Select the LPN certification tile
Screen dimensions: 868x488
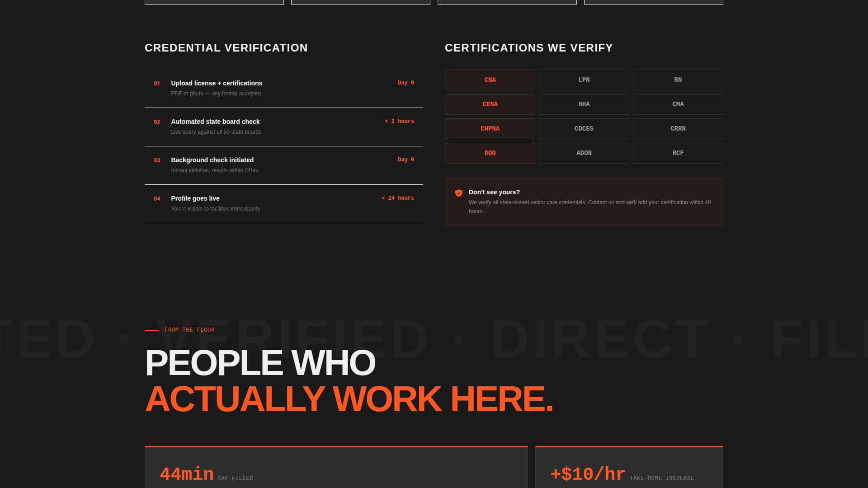point(584,80)
